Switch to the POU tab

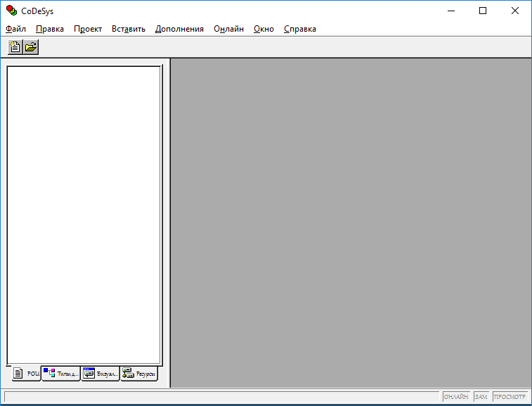pos(26,374)
